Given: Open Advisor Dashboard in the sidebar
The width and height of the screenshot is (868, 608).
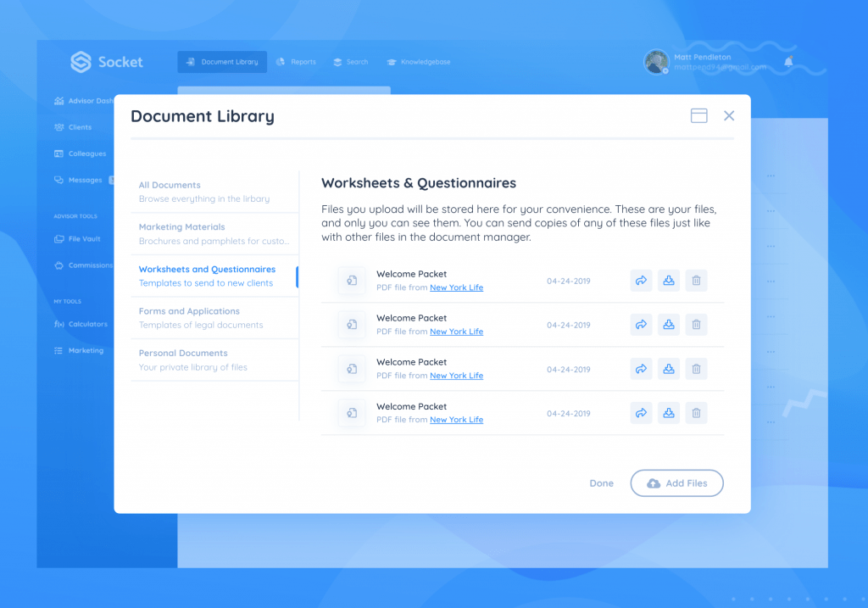Looking at the screenshot, I should 84,101.
